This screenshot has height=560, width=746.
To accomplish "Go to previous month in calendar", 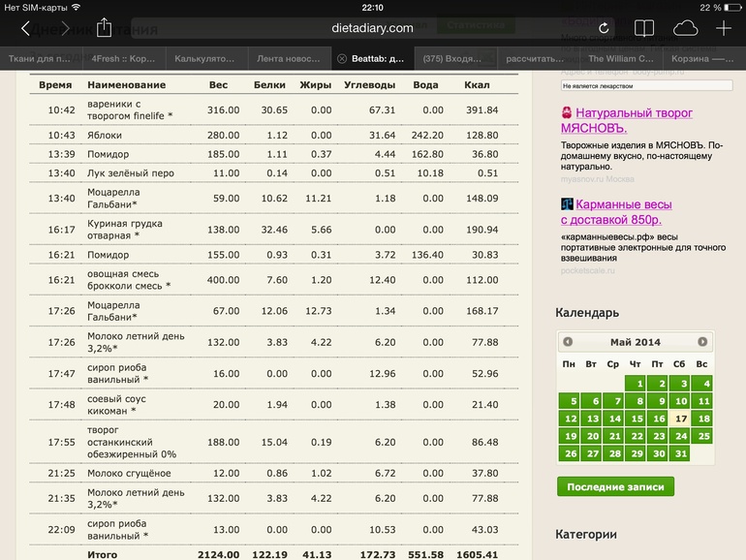I will point(568,342).
